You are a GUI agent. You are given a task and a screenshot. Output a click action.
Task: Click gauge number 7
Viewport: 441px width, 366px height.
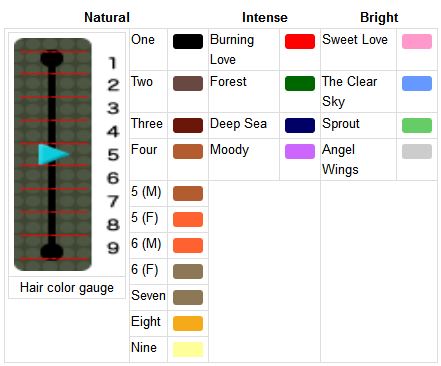coord(113,202)
